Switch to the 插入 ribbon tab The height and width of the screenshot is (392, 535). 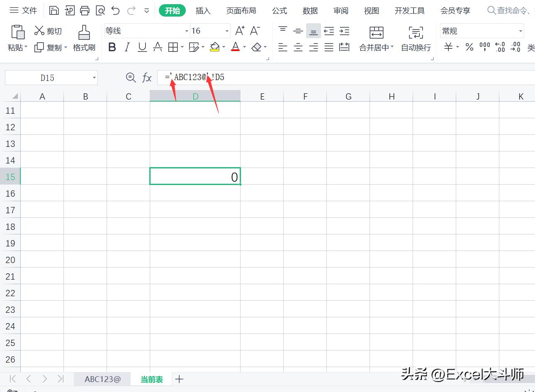click(x=203, y=10)
